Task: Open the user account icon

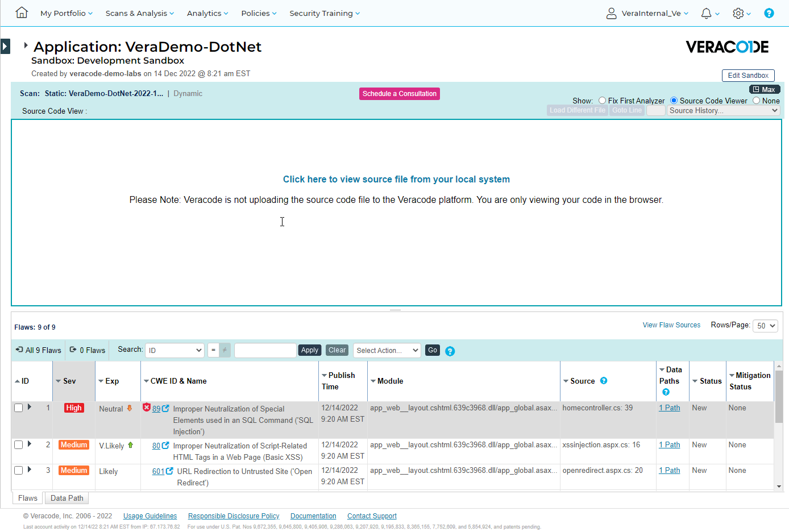Action: coord(612,13)
